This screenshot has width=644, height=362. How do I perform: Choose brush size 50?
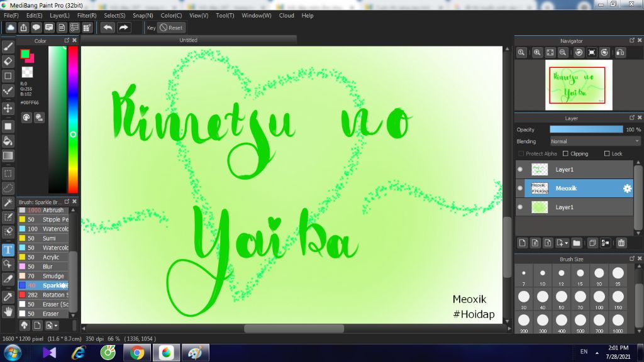click(562, 299)
